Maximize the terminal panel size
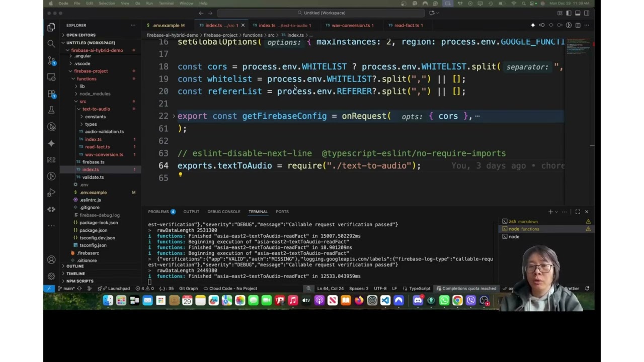644x362 pixels. tap(578, 212)
